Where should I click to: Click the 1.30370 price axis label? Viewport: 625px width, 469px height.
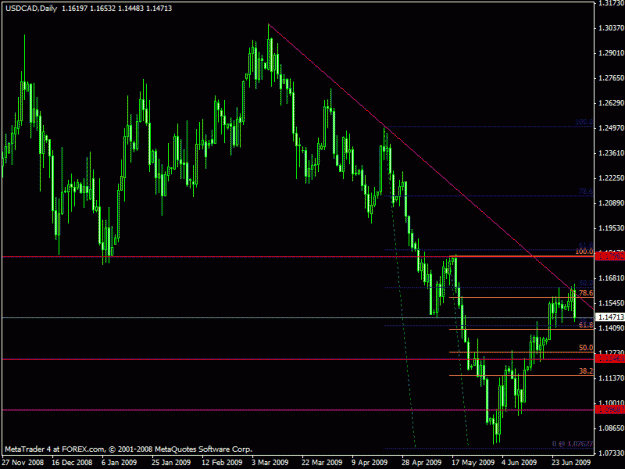(611, 28)
